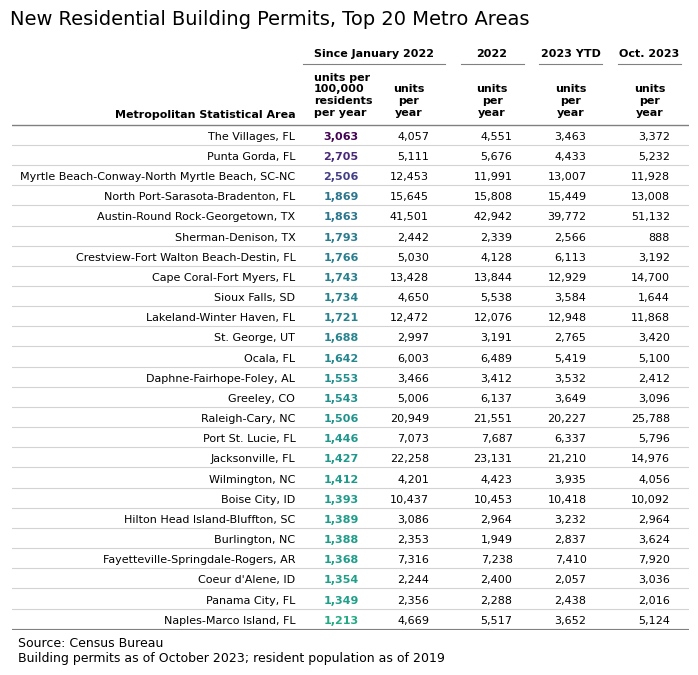Select 'Hilton Head Island-Bluffton, SC' row label
Viewport: 698px width, 675px height.
click(210, 520)
